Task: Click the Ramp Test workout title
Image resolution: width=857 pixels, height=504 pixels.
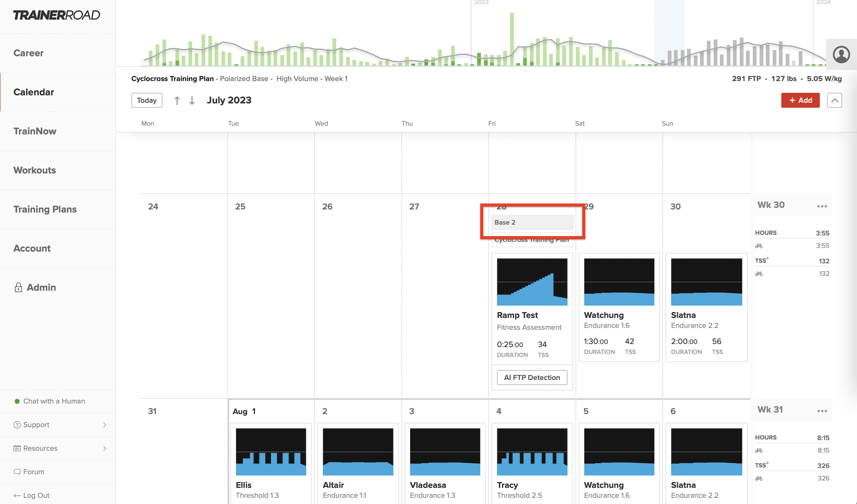Action: pyautogui.click(x=517, y=315)
